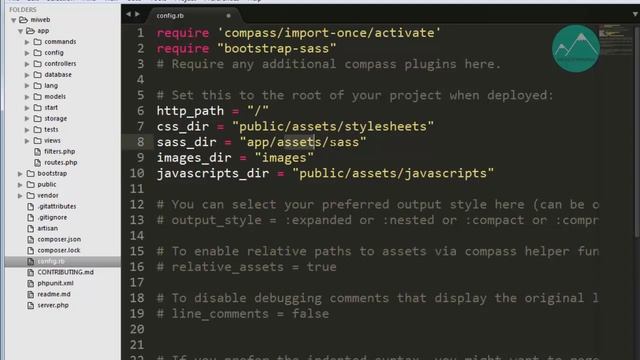Expand the public folder arrow
640x360 pixels.
(x=20, y=184)
